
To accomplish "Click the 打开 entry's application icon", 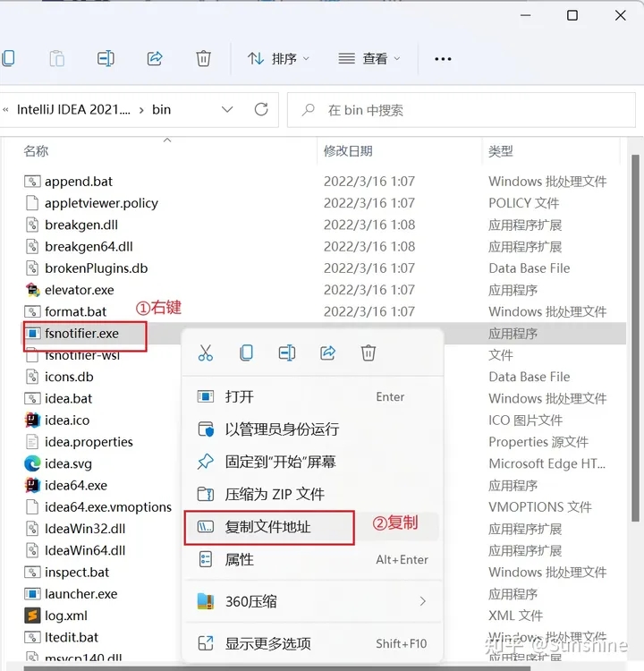I will click(x=206, y=396).
